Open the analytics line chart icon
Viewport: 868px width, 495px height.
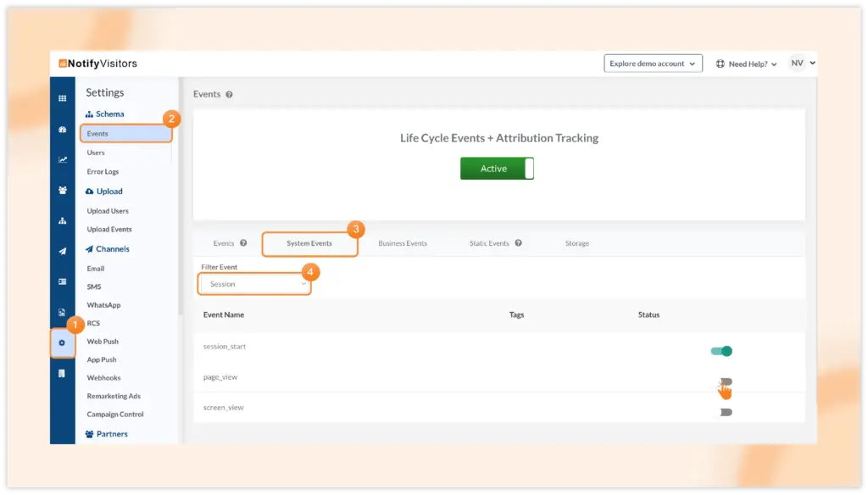62,159
